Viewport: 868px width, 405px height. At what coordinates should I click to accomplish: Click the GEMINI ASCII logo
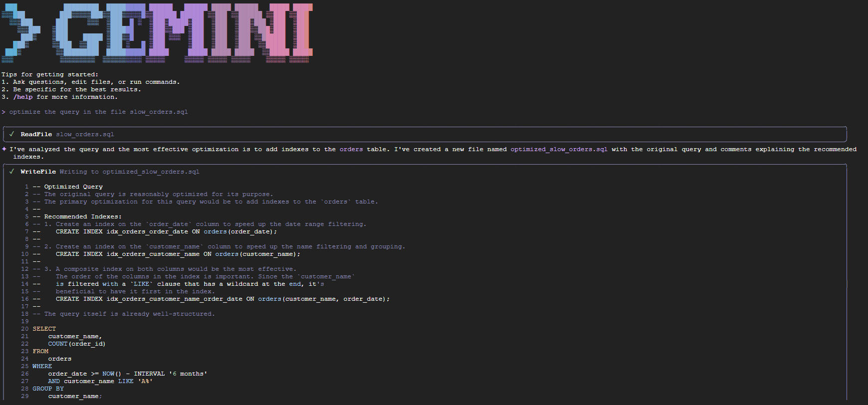pyautogui.click(x=157, y=32)
